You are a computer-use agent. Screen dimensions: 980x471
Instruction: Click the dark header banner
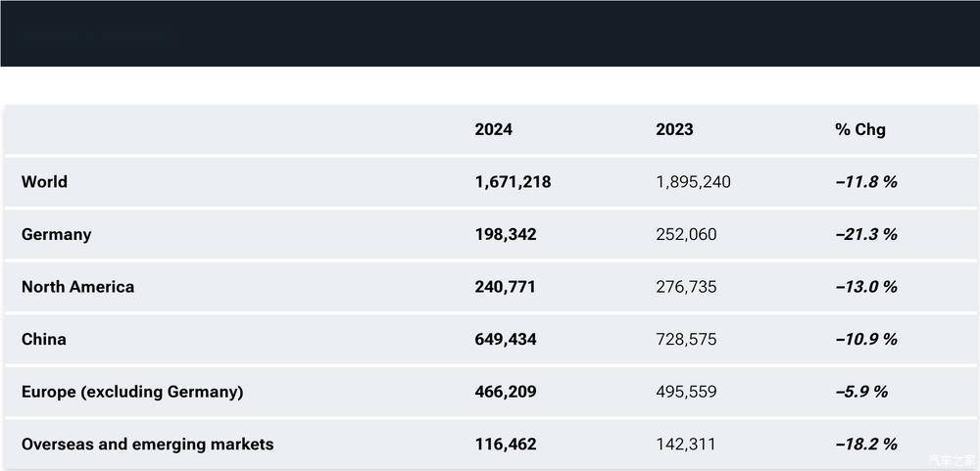tap(490, 33)
